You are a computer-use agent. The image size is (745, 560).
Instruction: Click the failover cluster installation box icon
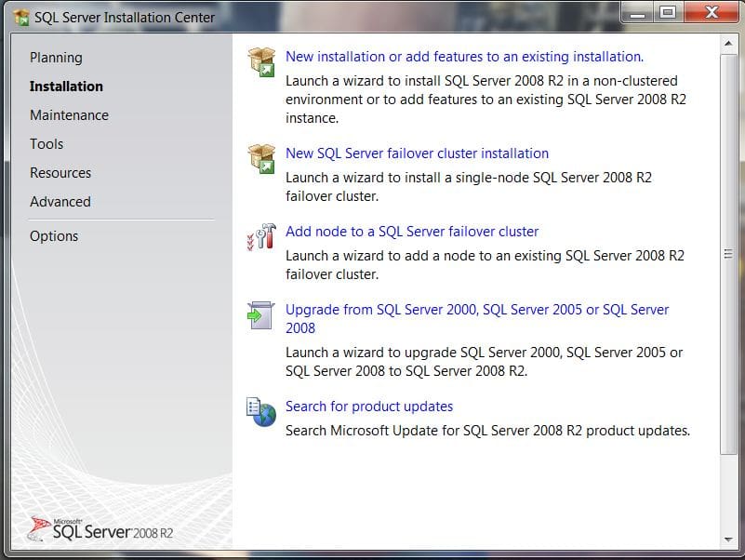tap(261, 159)
